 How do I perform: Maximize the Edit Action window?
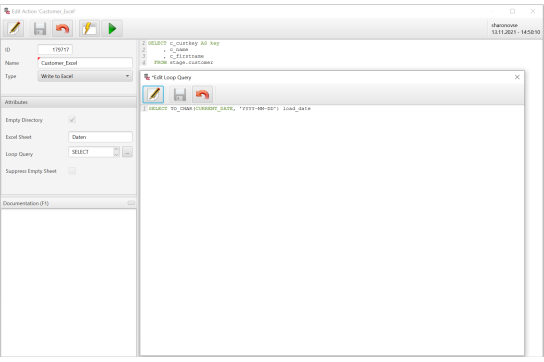[x=512, y=11]
